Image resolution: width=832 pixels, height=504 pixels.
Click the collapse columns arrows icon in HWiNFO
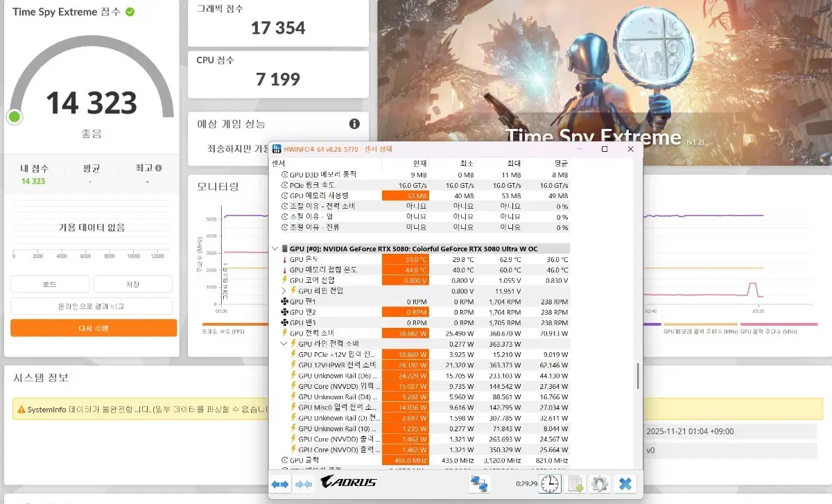303,485
